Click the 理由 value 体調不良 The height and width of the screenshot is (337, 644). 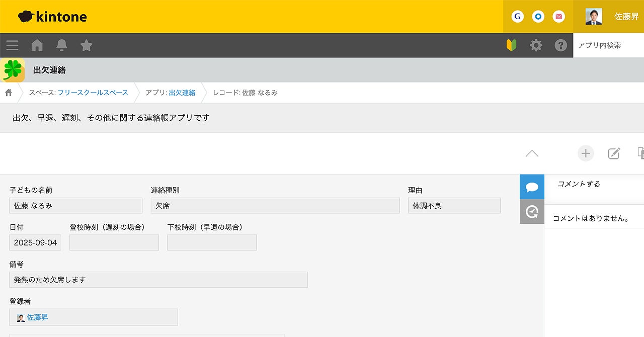click(454, 206)
